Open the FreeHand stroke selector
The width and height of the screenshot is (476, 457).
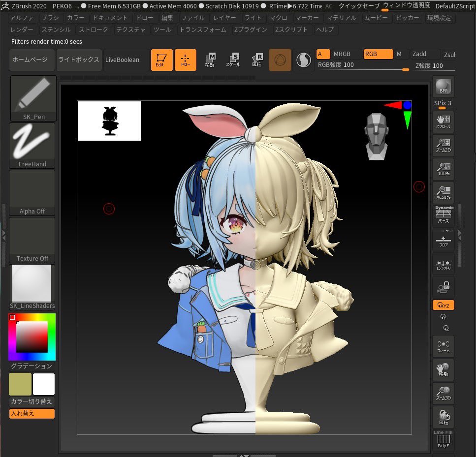pyautogui.click(x=32, y=146)
